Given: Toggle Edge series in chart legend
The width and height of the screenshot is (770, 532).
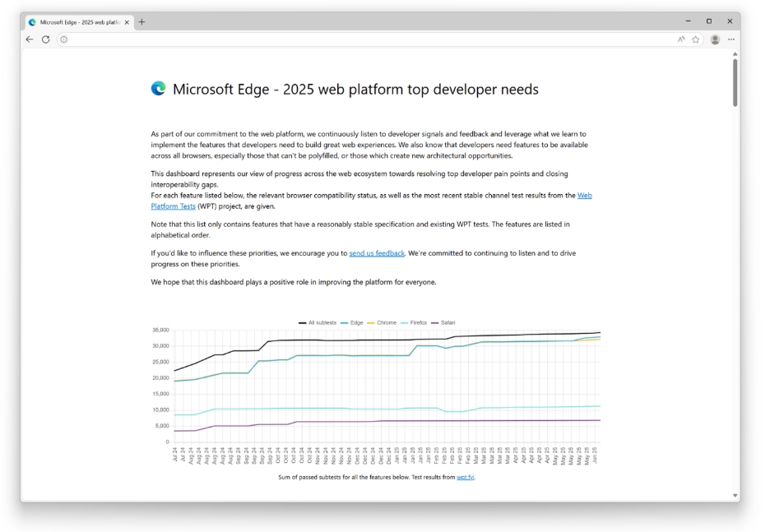Looking at the screenshot, I should tap(351, 323).
